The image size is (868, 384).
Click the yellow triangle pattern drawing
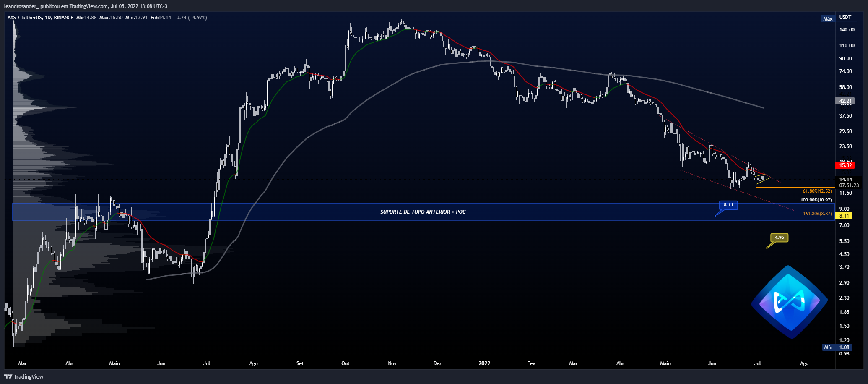[763, 179]
